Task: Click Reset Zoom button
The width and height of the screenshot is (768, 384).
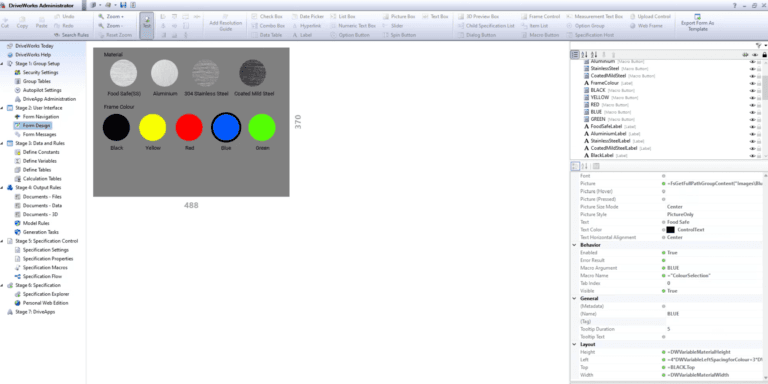Action: [x=116, y=35]
